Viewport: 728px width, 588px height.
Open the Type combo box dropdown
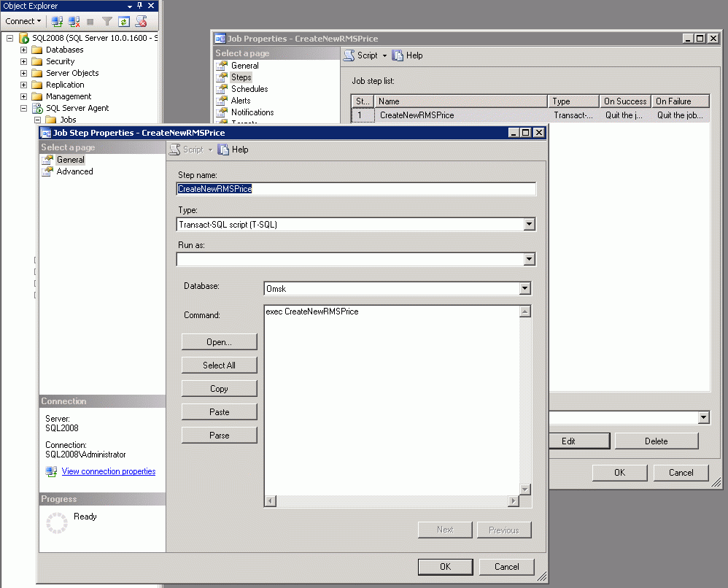point(529,225)
